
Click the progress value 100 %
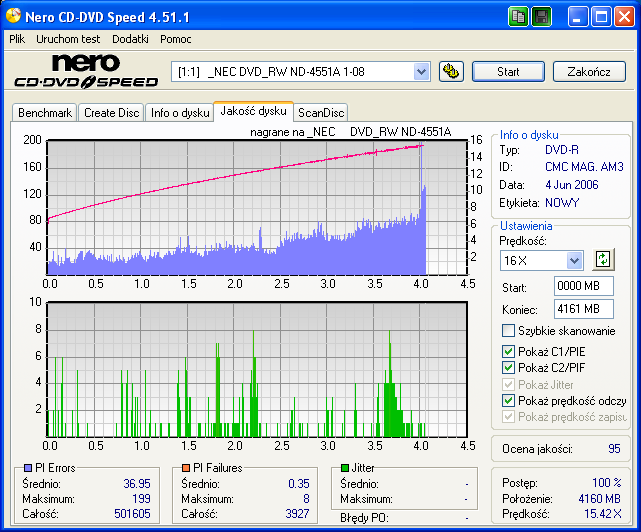coord(607,483)
